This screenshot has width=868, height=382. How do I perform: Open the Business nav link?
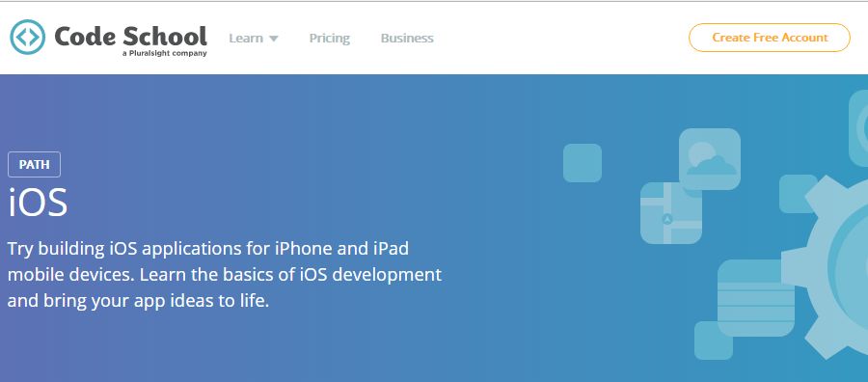tap(407, 39)
